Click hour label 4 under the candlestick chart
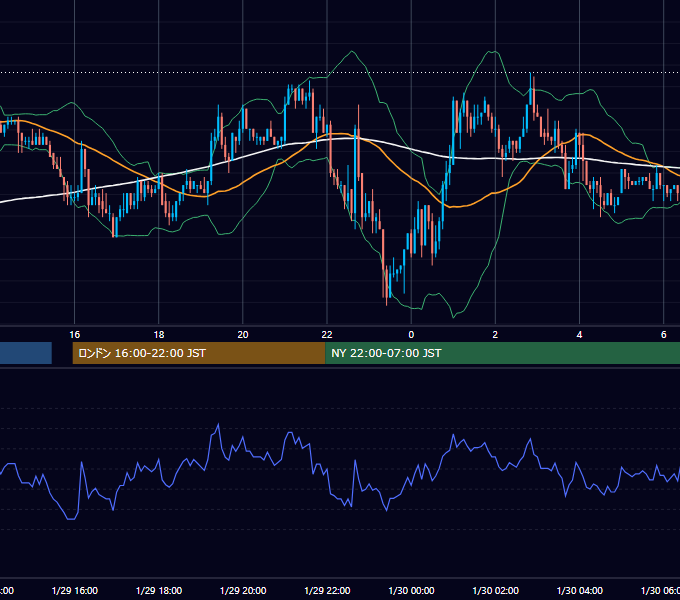This screenshot has height=600, width=680. pos(579,335)
